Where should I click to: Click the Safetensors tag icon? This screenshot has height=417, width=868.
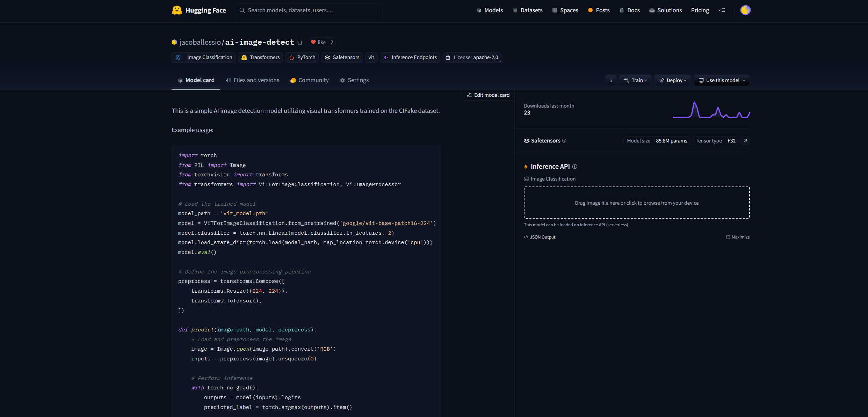pos(327,57)
